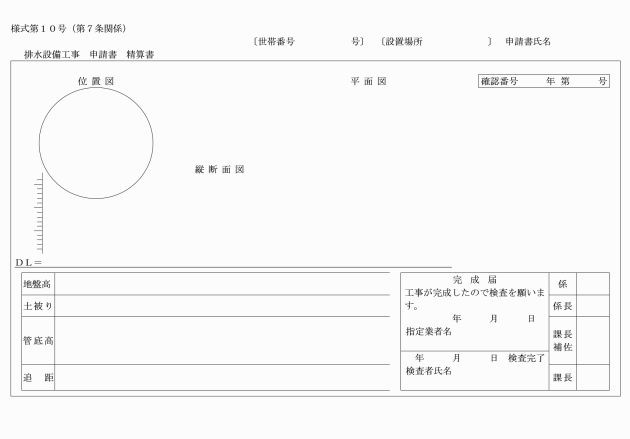Viewport: 630px width, 439px height.
Task: Click the '確認番号' box
Action: tap(544, 81)
